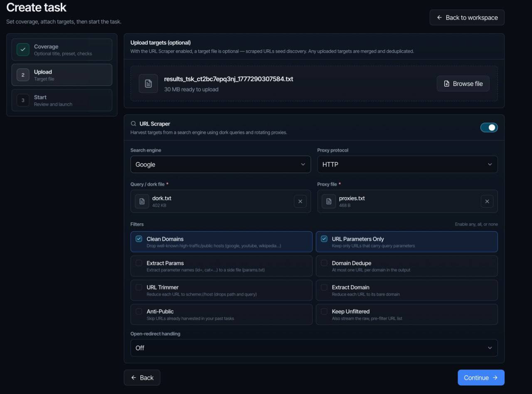Click the 'Enable any, all, or none' hint

click(476, 224)
